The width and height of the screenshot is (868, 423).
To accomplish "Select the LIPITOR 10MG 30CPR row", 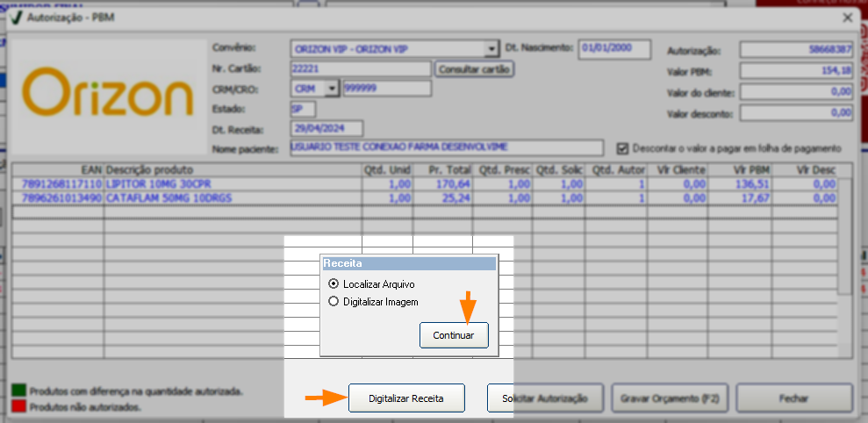I will pos(425,183).
